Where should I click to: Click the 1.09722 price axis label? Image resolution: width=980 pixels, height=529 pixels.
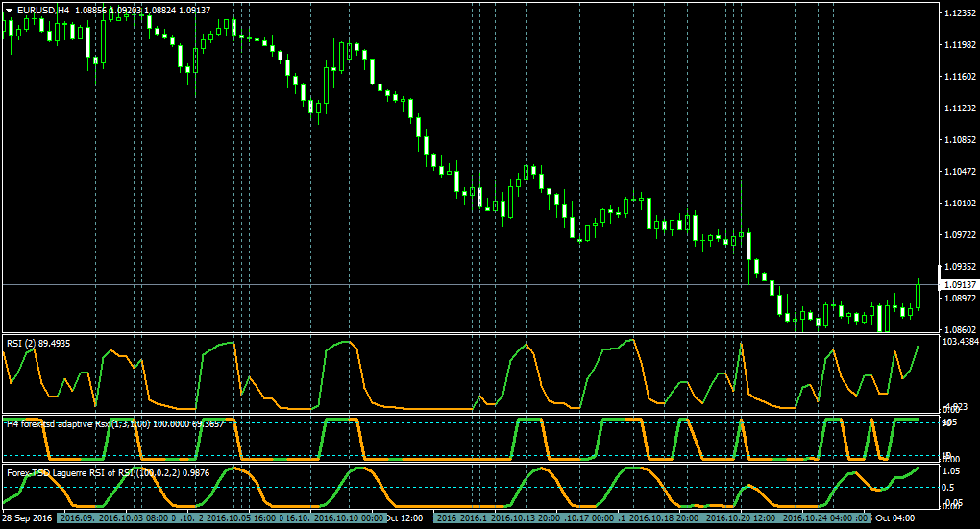[961, 235]
